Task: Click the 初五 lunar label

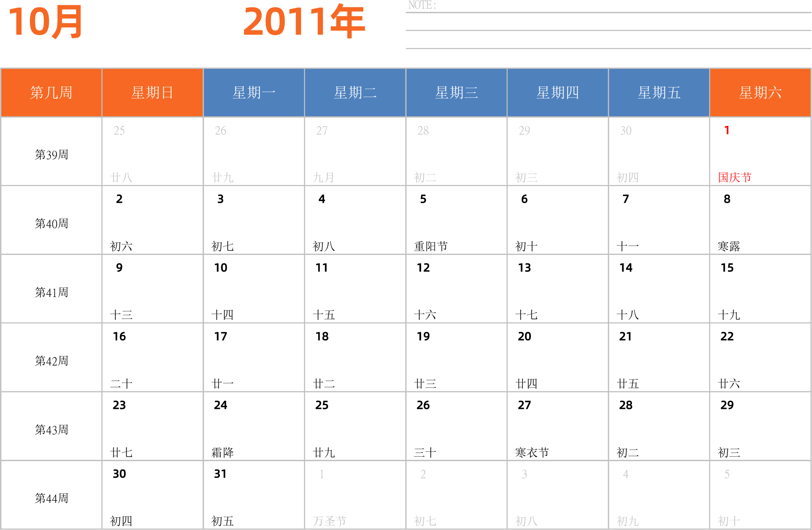Action: click(x=222, y=521)
